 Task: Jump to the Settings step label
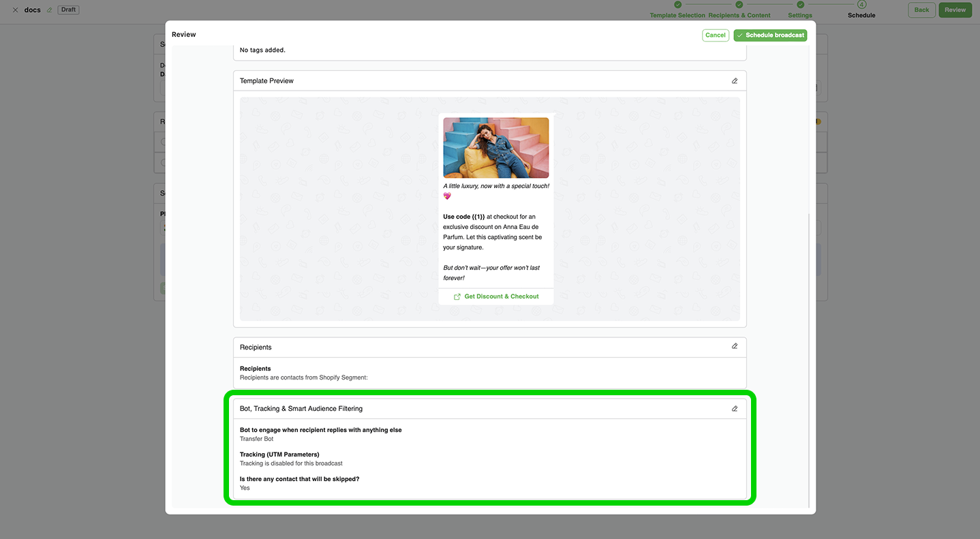[x=800, y=15]
